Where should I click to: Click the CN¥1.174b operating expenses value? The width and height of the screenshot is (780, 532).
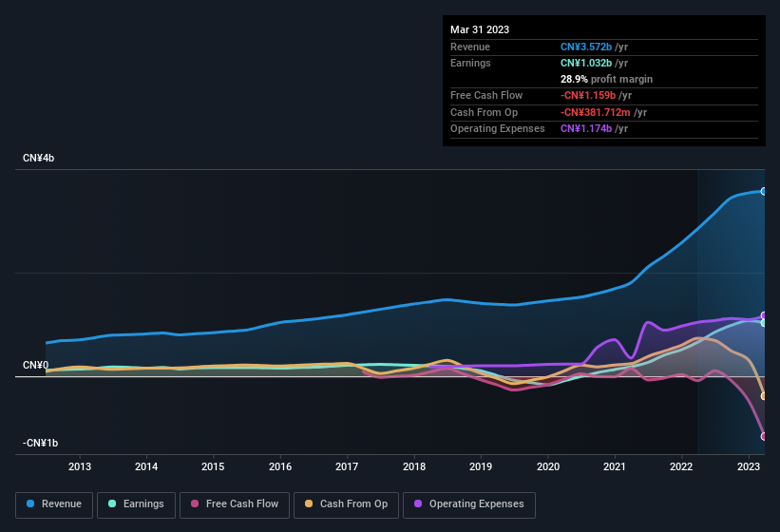click(586, 129)
